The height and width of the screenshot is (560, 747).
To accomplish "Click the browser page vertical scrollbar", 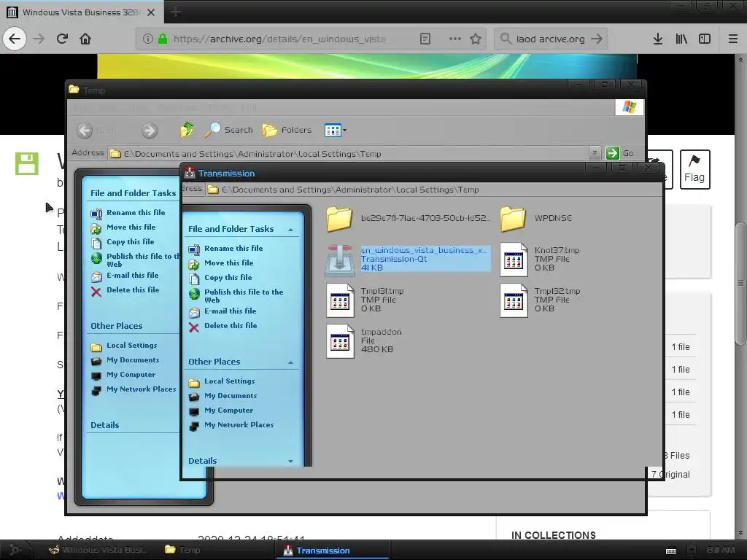I will coord(740,283).
